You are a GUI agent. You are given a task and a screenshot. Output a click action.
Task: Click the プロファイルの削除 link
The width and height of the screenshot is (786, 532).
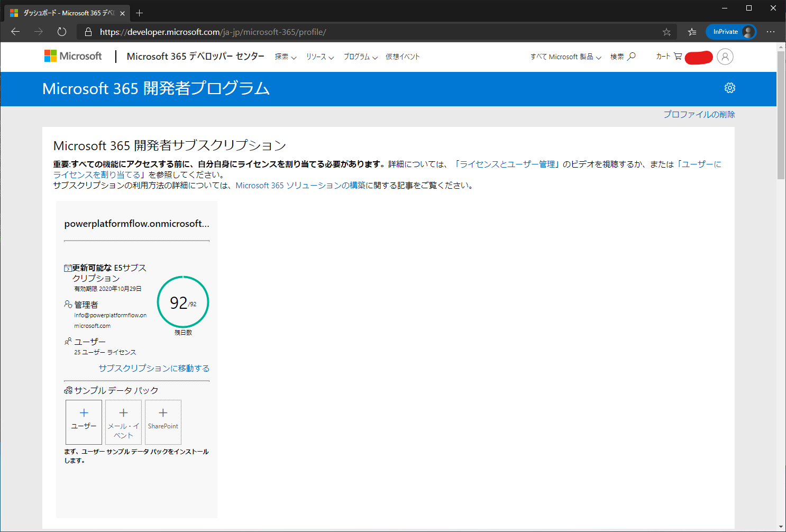[699, 114]
